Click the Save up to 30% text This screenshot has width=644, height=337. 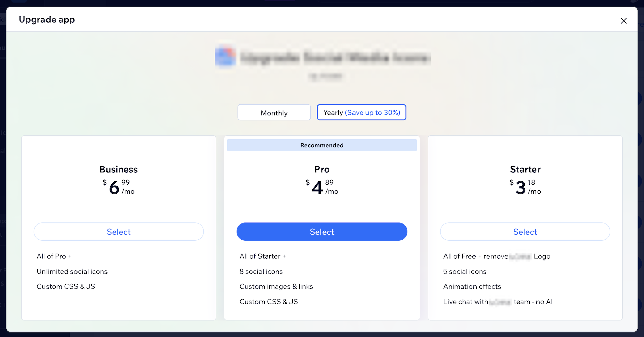point(373,112)
